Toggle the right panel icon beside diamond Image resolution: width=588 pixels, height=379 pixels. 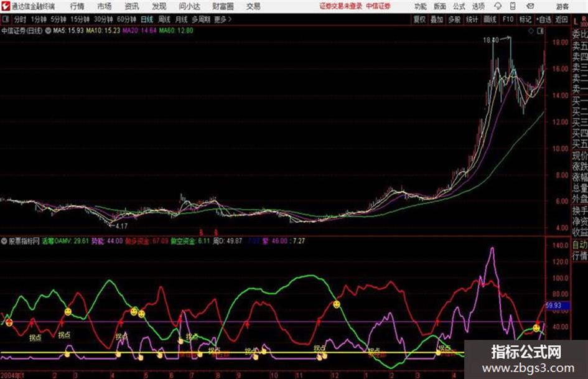[540, 31]
